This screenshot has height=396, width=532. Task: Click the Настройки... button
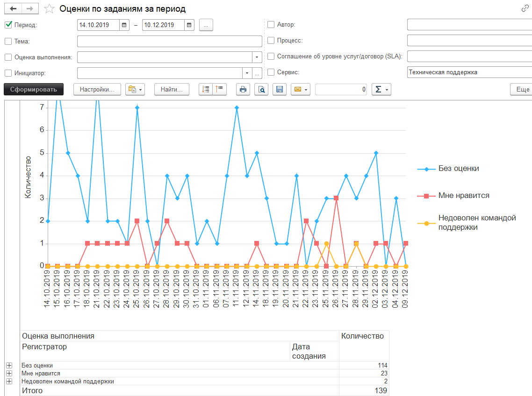(x=97, y=90)
